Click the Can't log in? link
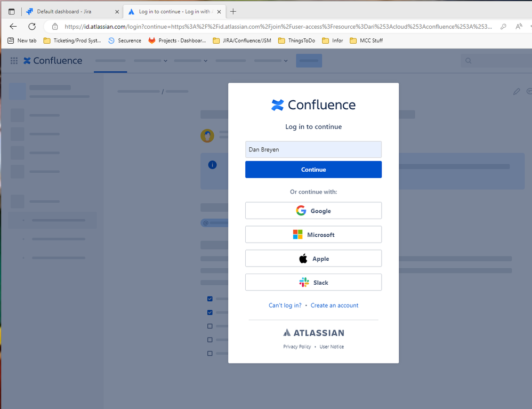Screen dimensions: 532x409 coord(285,306)
